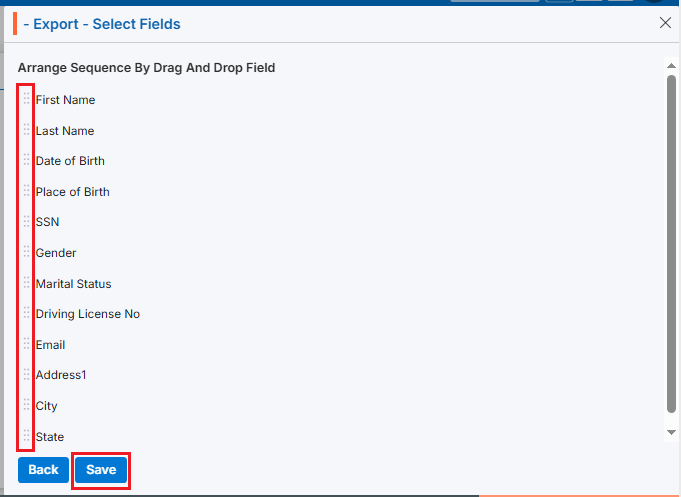Click the drag handle beside Marital Status
681x497 pixels.
(26, 283)
